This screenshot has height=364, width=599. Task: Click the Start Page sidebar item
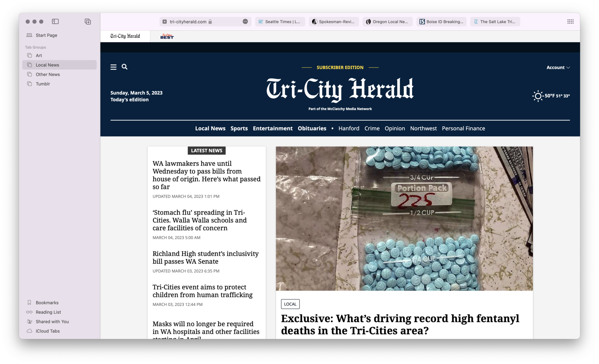tap(59, 35)
